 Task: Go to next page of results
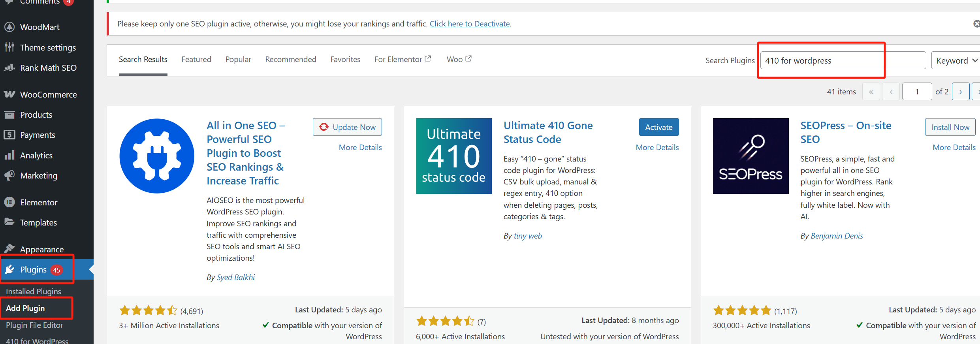click(x=960, y=92)
